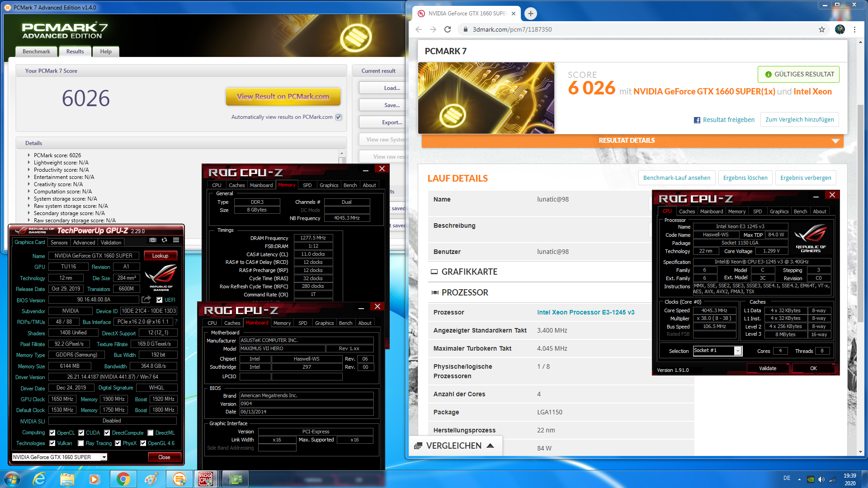Click Zum Vergleich hinzufügen
The height and width of the screenshot is (488, 868).
pos(799,120)
